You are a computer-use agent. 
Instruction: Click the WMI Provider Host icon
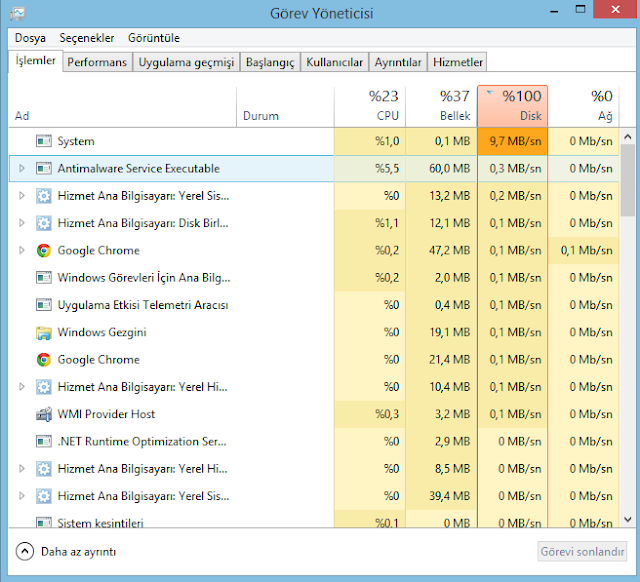coord(44,414)
